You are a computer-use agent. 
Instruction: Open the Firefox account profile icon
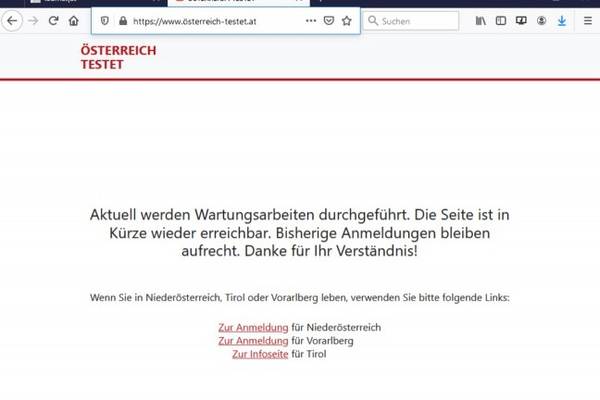coord(541,20)
